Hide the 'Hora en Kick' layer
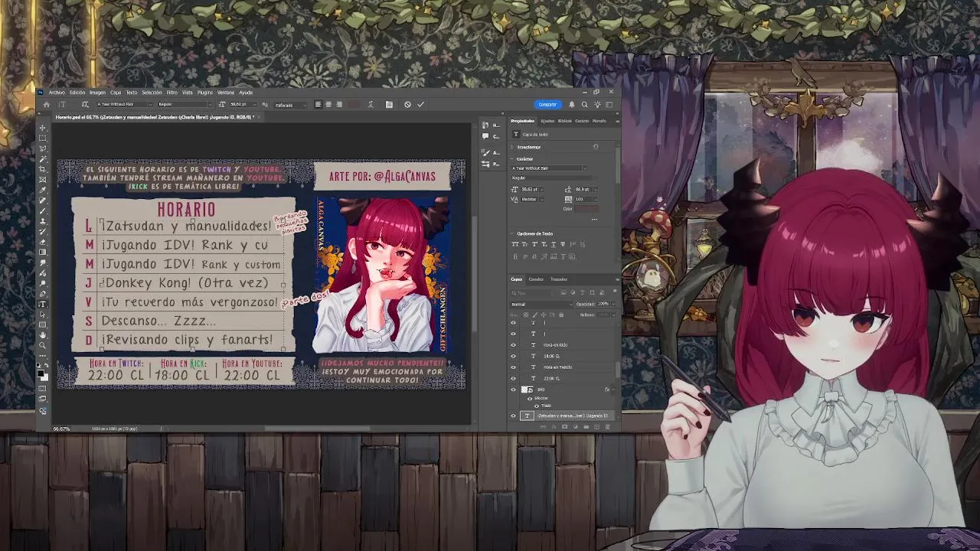The width and height of the screenshot is (980, 551). pos(514,345)
